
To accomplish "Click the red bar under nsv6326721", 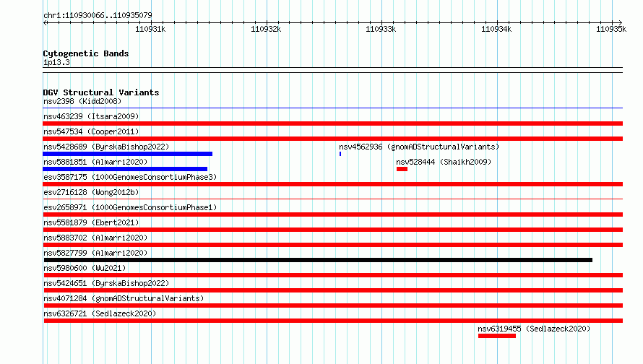I will [333, 321].
